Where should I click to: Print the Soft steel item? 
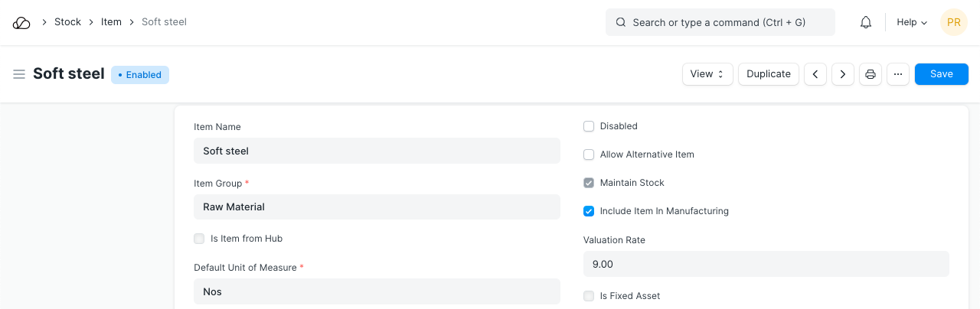click(x=871, y=74)
